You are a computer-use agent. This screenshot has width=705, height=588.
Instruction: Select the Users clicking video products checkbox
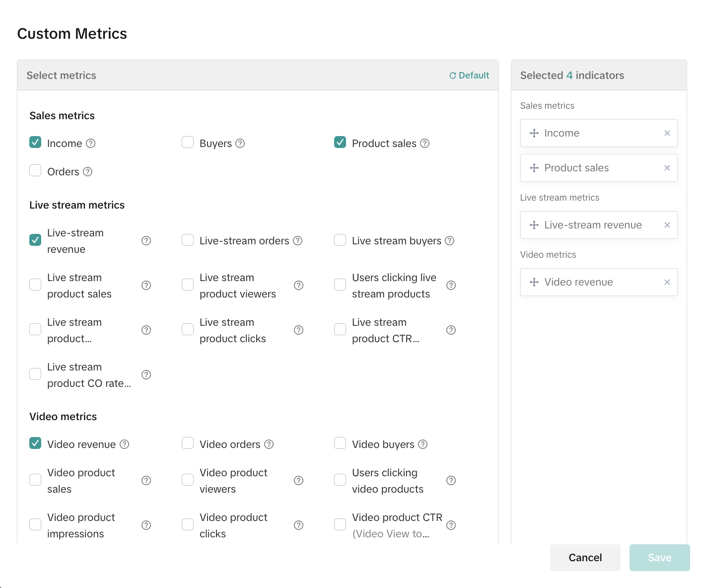tap(340, 480)
